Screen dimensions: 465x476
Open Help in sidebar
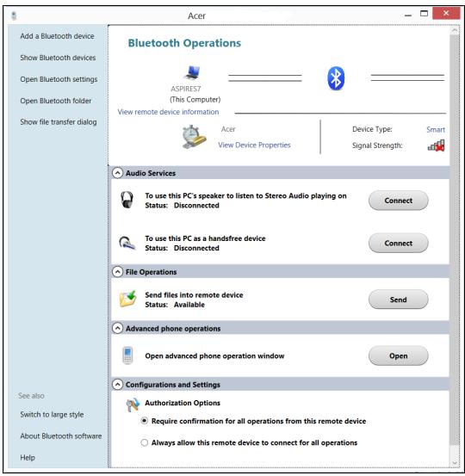(28, 457)
